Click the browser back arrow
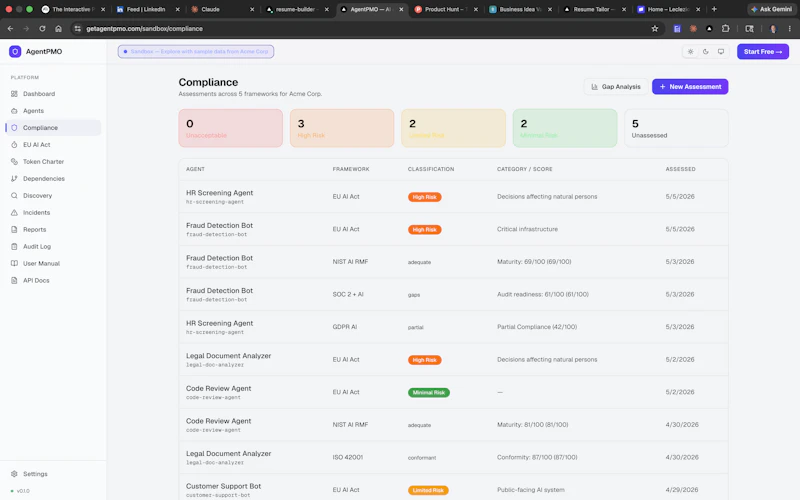This screenshot has height=500, width=800. pyautogui.click(x=10, y=29)
